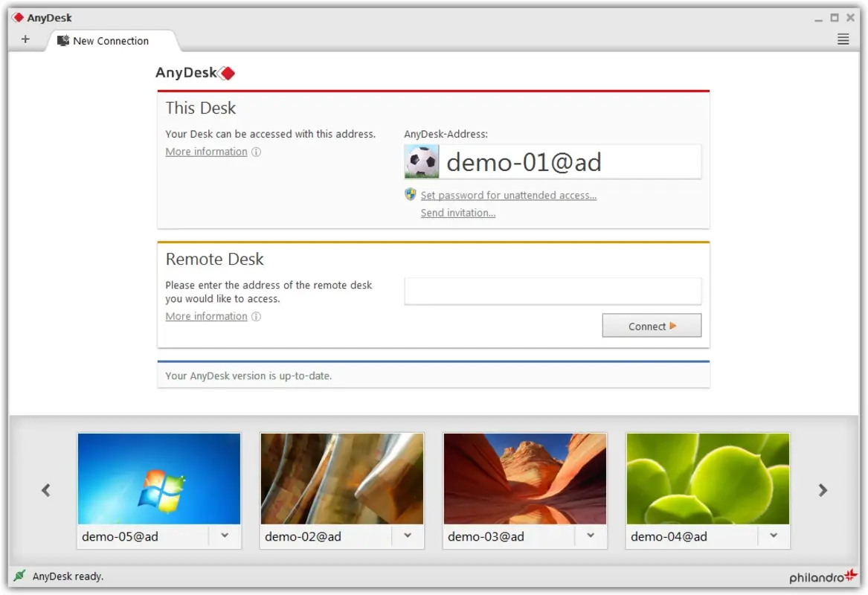This screenshot has height=595, width=868.
Task: Click the demo-03@ad desert thumbnail
Action: click(x=524, y=479)
